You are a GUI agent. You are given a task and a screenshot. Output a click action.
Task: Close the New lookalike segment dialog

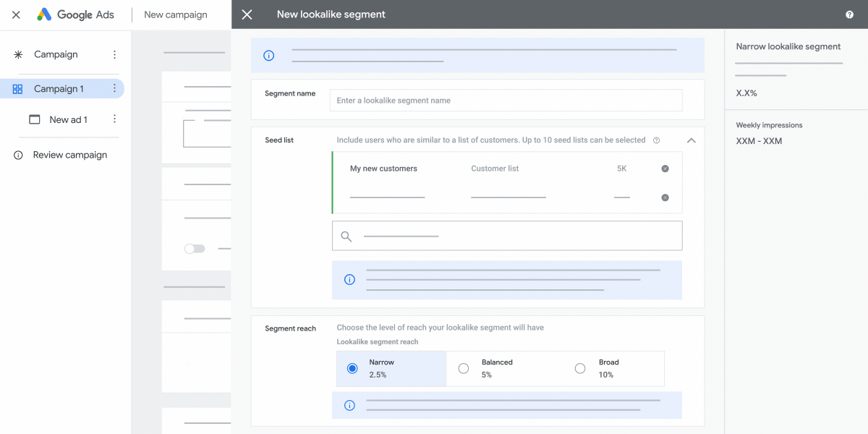tap(247, 14)
